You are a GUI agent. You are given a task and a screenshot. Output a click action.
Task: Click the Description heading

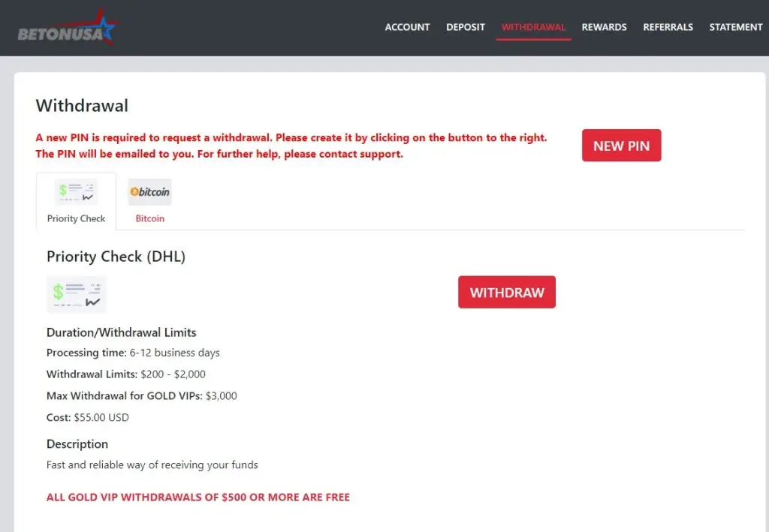(x=77, y=444)
